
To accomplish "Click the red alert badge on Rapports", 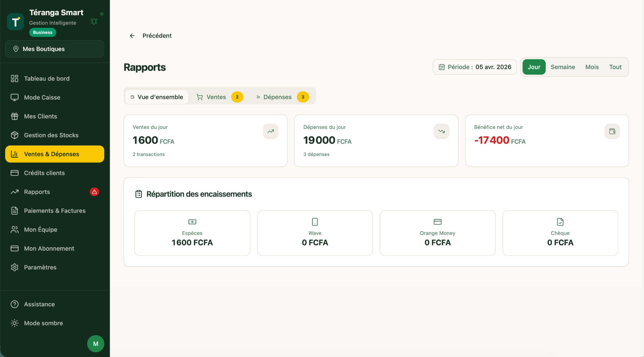I will 95,192.
